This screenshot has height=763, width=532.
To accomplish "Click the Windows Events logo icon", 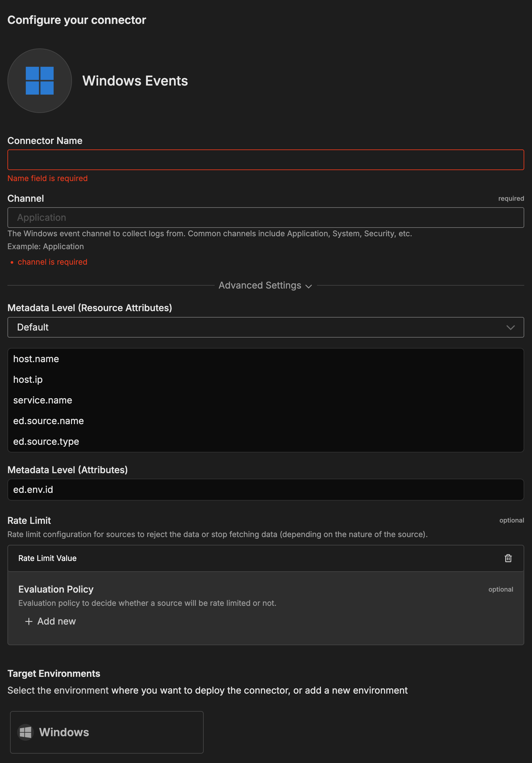I will click(39, 81).
